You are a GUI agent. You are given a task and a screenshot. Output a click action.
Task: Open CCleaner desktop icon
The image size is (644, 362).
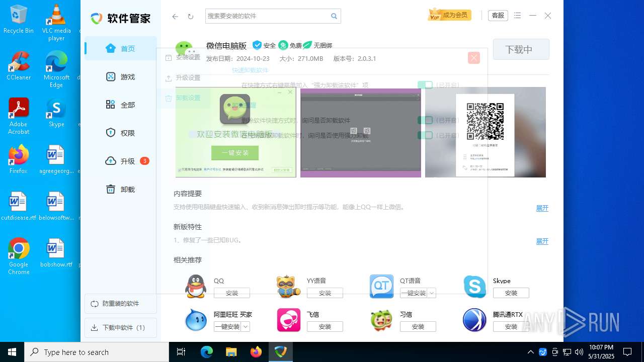click(x=19, y=66)
